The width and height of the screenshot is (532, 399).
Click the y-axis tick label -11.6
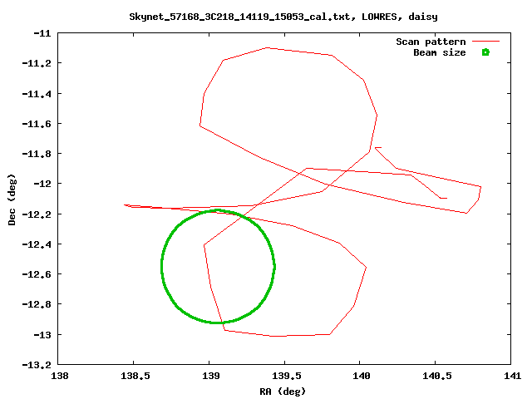click(37, 124)
